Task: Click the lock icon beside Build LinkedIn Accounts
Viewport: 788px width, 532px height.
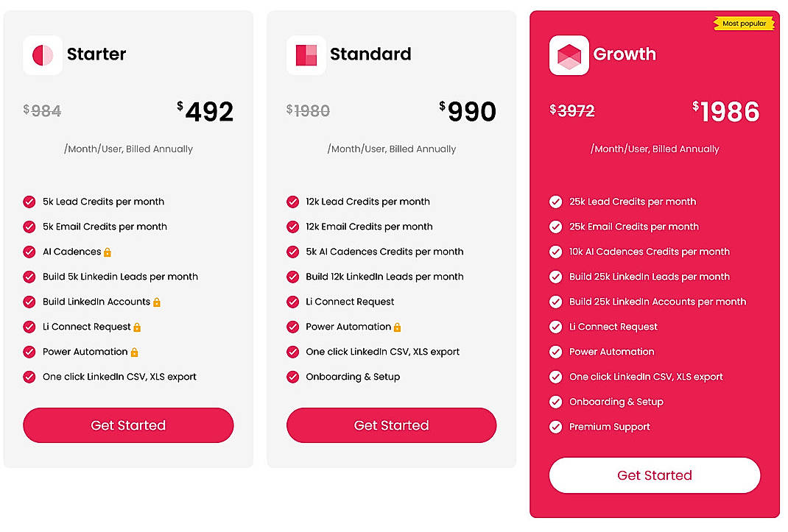Action: 158,302
